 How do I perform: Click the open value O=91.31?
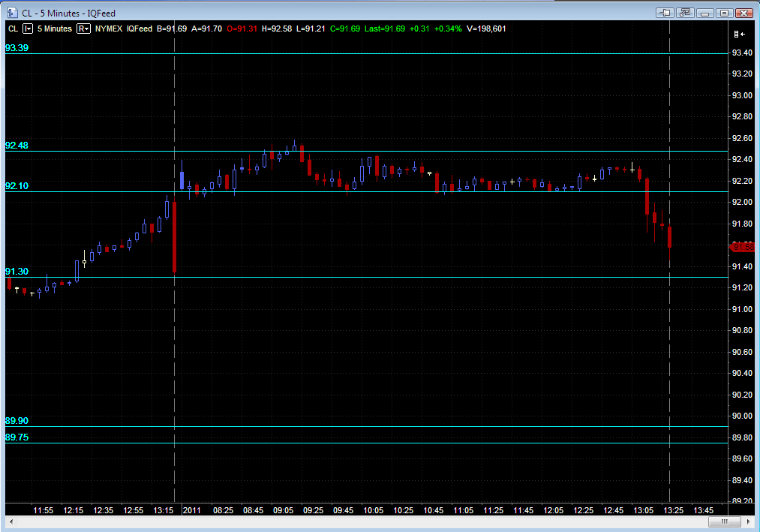coord(242,29)
